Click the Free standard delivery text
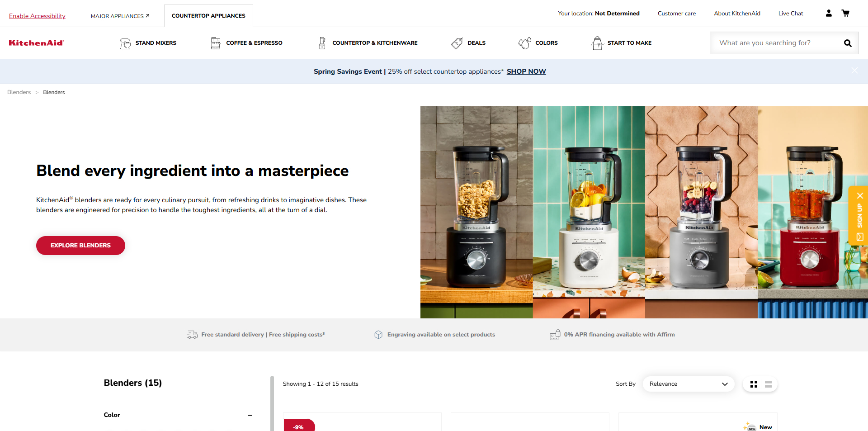This screenshot has width=868, height=431. (x=263, y=335)
